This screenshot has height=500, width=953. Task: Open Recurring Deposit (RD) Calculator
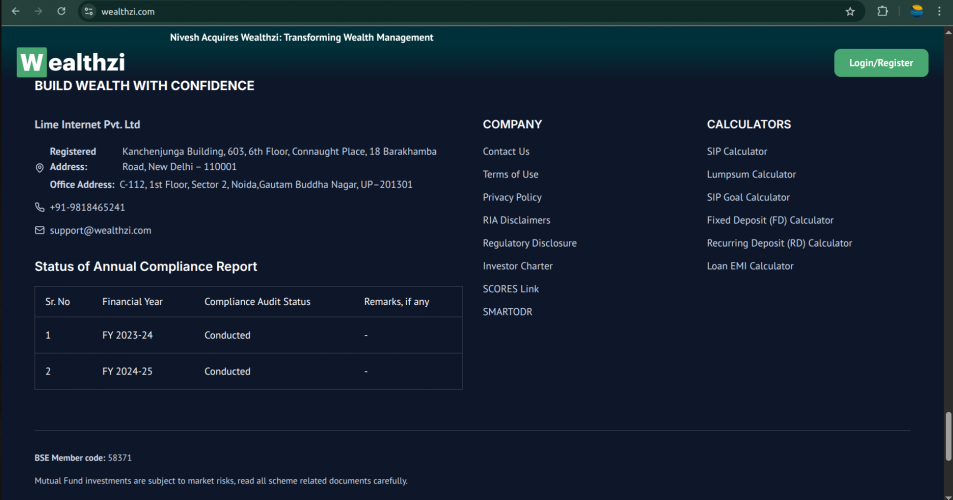click(x=779, y=243)
